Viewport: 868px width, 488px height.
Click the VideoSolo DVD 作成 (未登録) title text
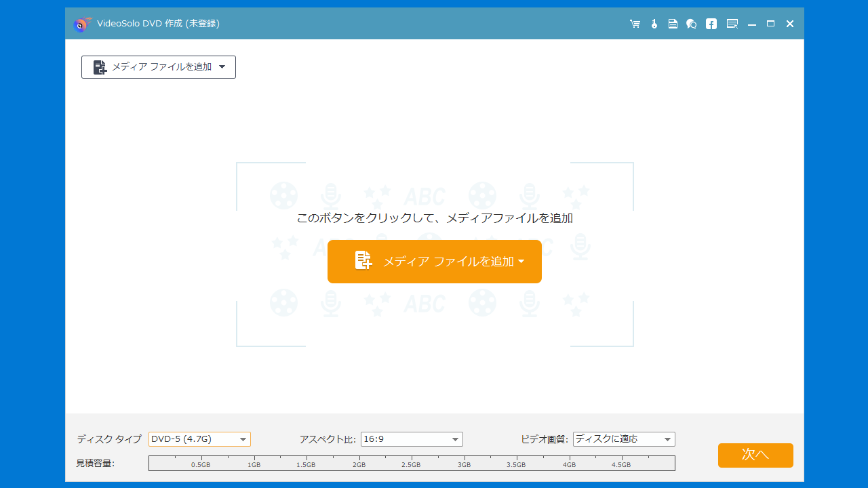click(158, 24)
